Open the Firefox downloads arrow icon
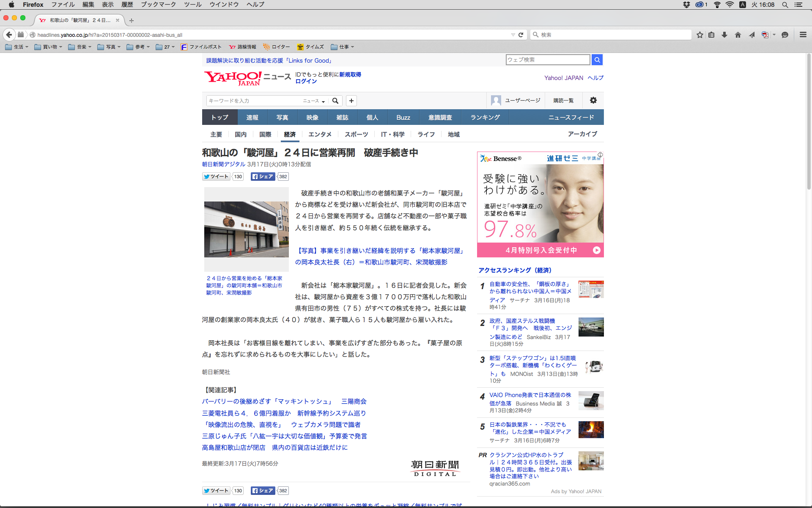 [724, 35]
